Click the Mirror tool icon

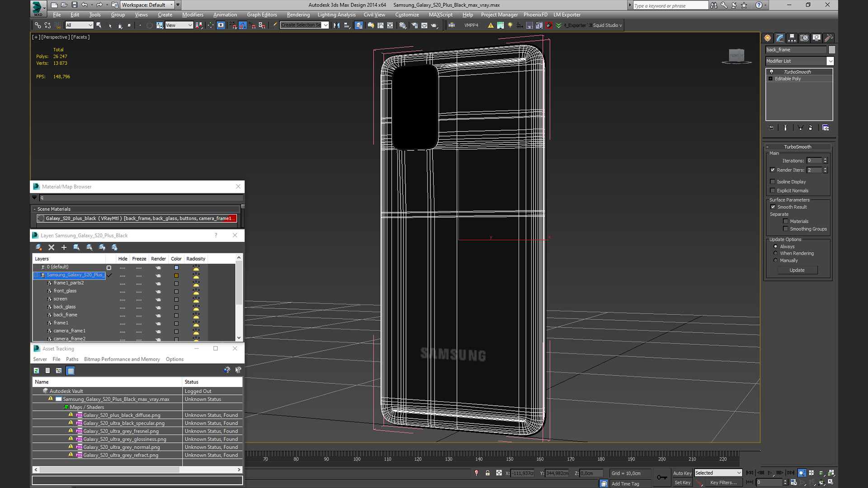click(336, 25)
